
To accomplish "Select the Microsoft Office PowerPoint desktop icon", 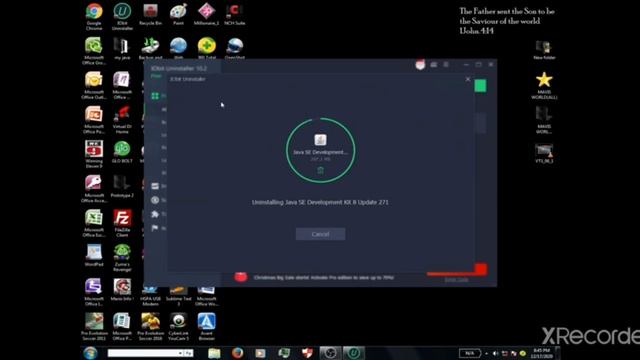I will [x=94, y=120].
